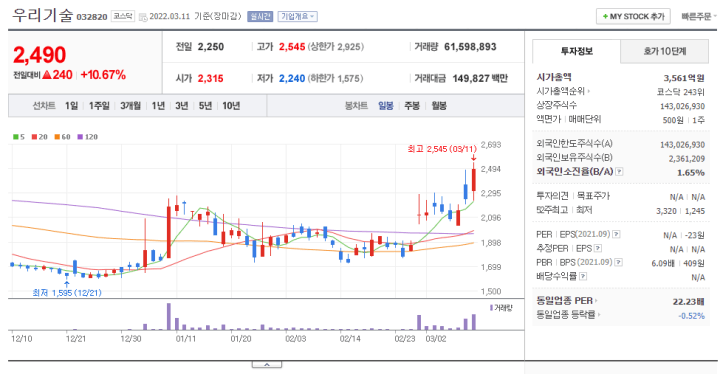Click the 액면가 value 500원
This screenshot has height=374, width=720.
pos(673,120)
